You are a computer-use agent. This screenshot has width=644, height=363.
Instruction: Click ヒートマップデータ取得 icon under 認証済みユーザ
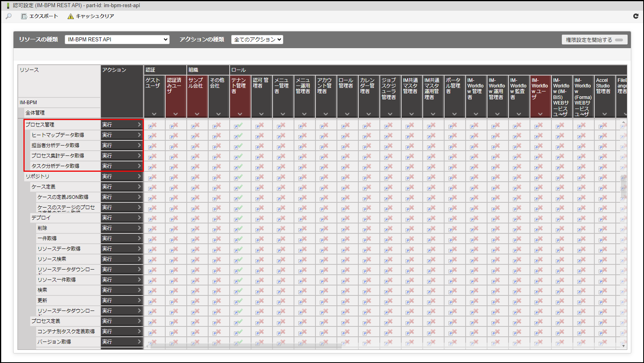[174, 136]
